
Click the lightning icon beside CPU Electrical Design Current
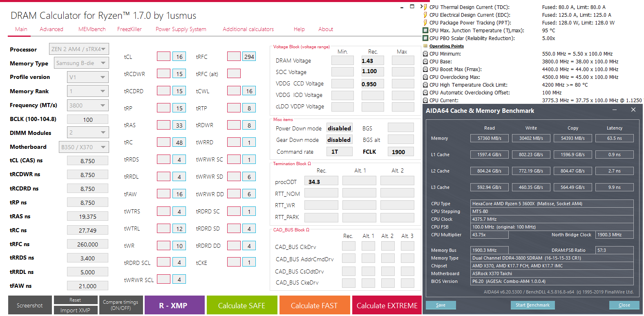tap(425, 15)
